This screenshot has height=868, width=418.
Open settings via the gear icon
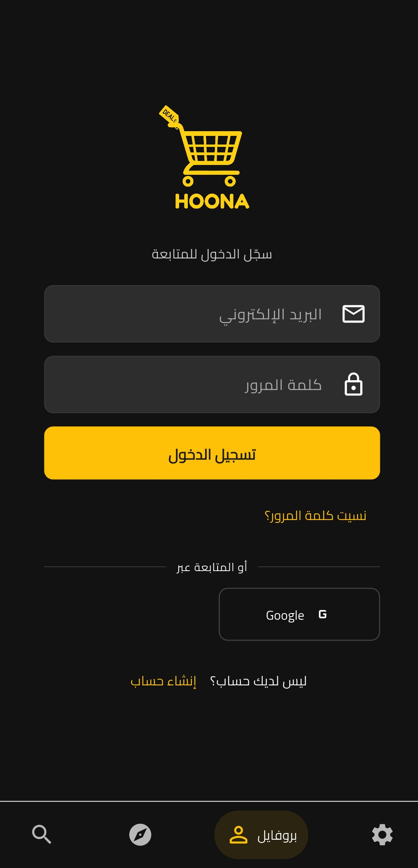click(382, 834)
